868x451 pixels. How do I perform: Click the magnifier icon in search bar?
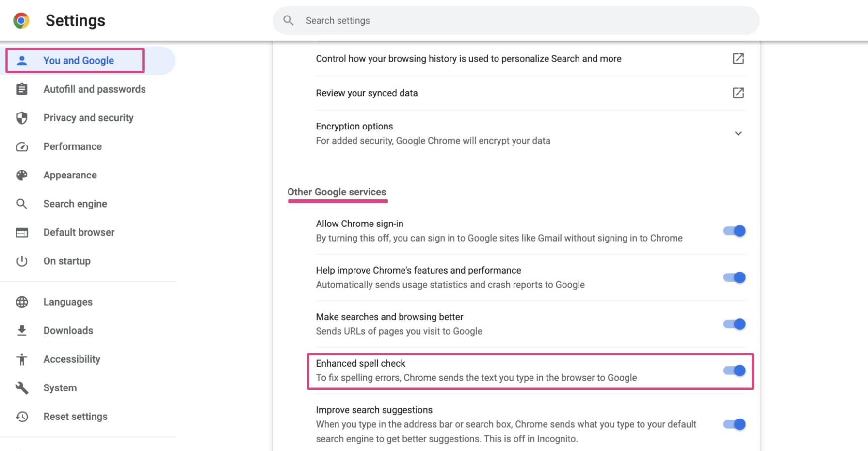(289, 20)
